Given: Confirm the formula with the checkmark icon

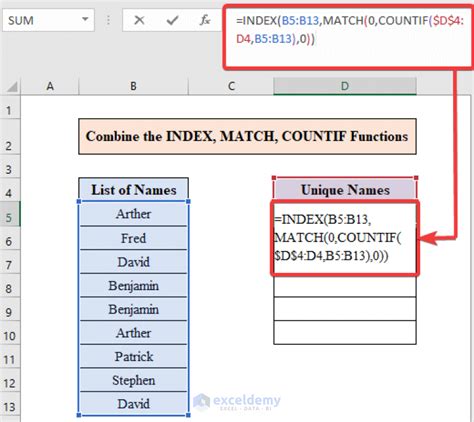Looking at the screenshot, I should 172,20.
